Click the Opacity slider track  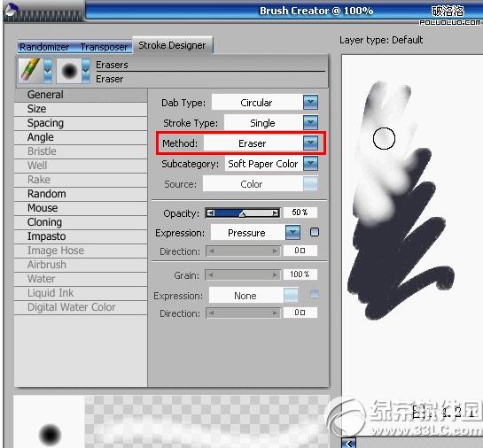(x=243, y=212)
